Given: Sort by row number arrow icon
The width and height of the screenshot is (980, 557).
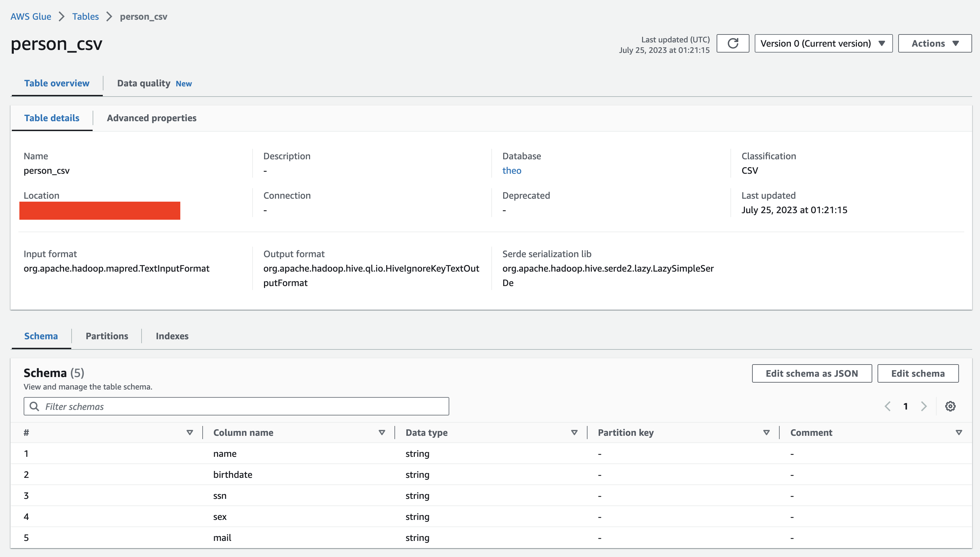Looking at the screenshot, I should coord(189,433).
